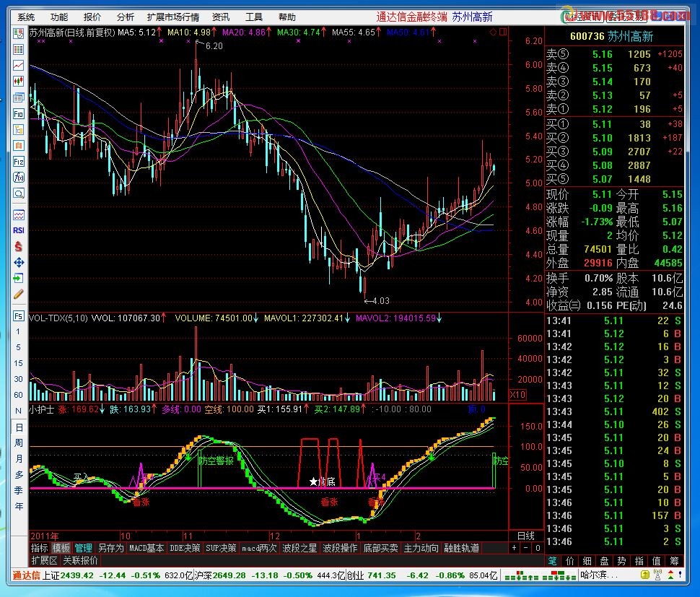Open the 帮助 menu

(x=287, y=17)
